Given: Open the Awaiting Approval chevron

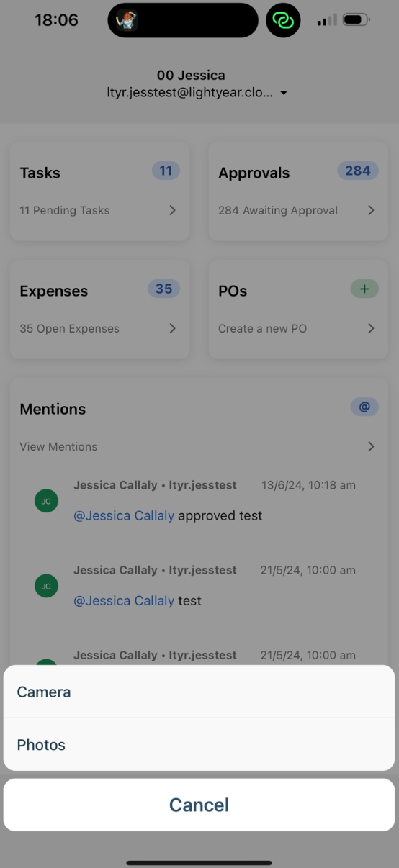Looking at the screenshot, I should (x=371, y=210).
